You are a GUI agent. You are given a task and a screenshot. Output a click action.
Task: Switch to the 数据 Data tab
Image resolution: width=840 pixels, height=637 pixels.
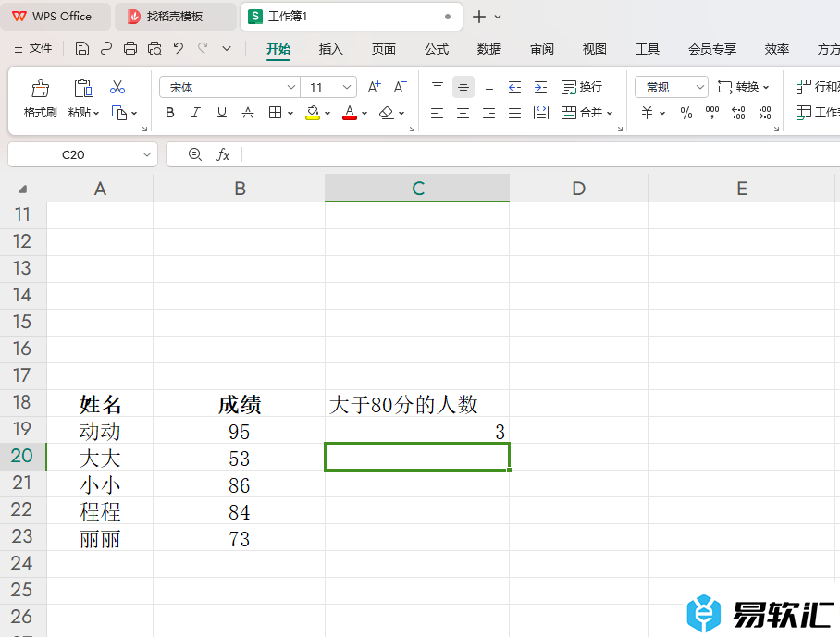click(x=489, y=49)
